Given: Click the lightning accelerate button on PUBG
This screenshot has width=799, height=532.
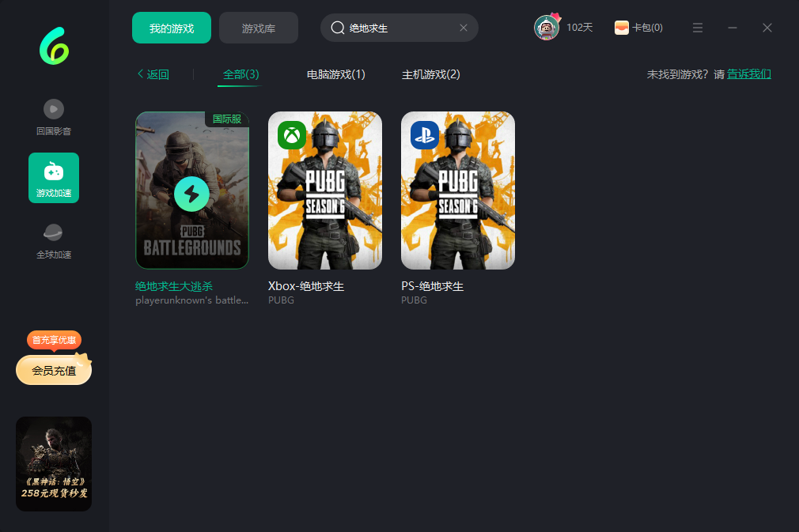Looking at the screenshot, I should [x=191, y=194].
